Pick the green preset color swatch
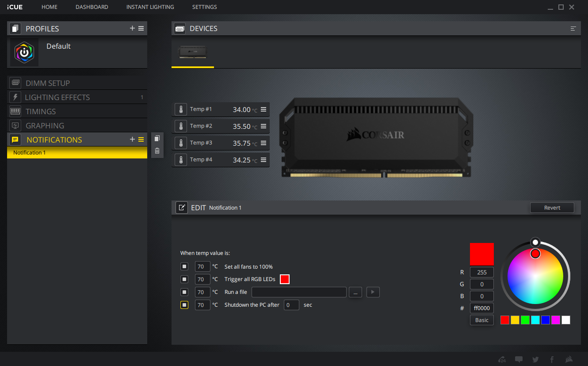This screenshot has height=366, width=588. click(525, 320)
